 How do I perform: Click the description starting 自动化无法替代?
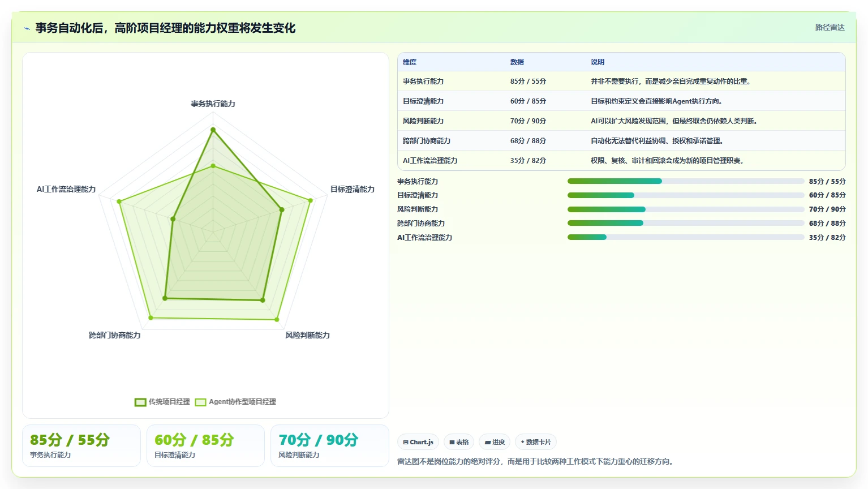(x=658, y=141)
